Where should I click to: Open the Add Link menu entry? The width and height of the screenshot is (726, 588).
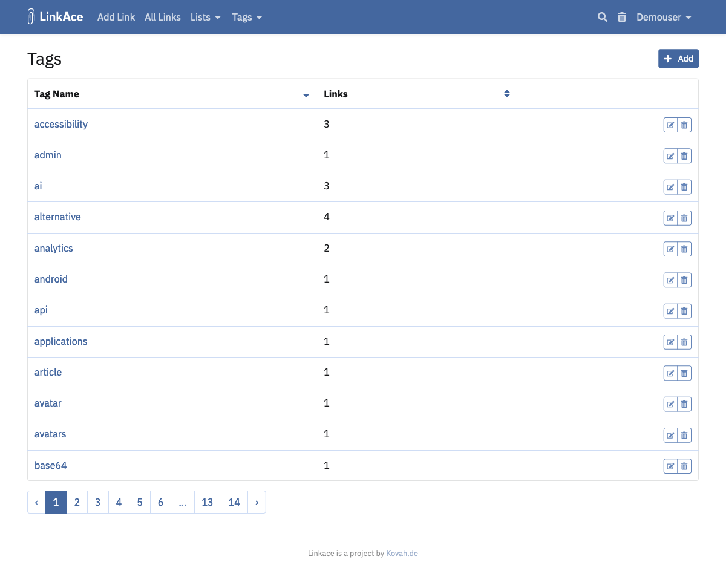click(x=116, y=17)
